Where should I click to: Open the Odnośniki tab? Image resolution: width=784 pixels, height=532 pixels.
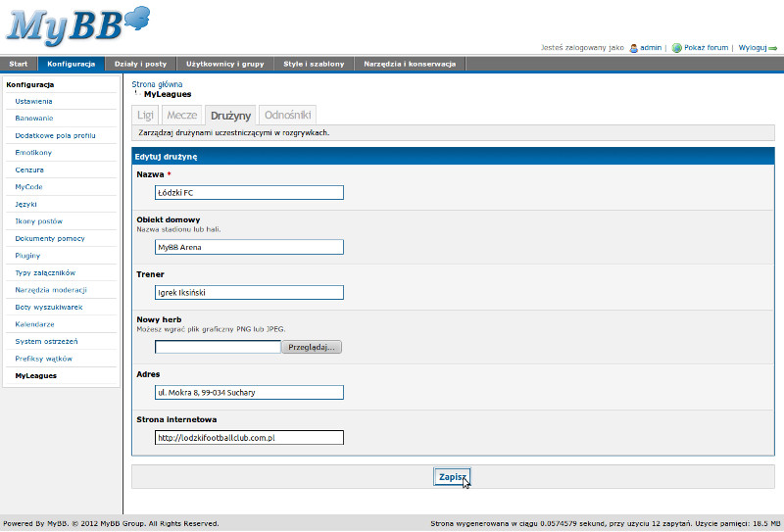(288, 116)
